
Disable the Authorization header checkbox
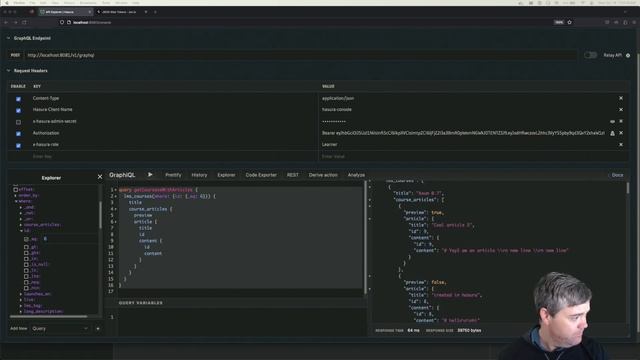point(18,133)
